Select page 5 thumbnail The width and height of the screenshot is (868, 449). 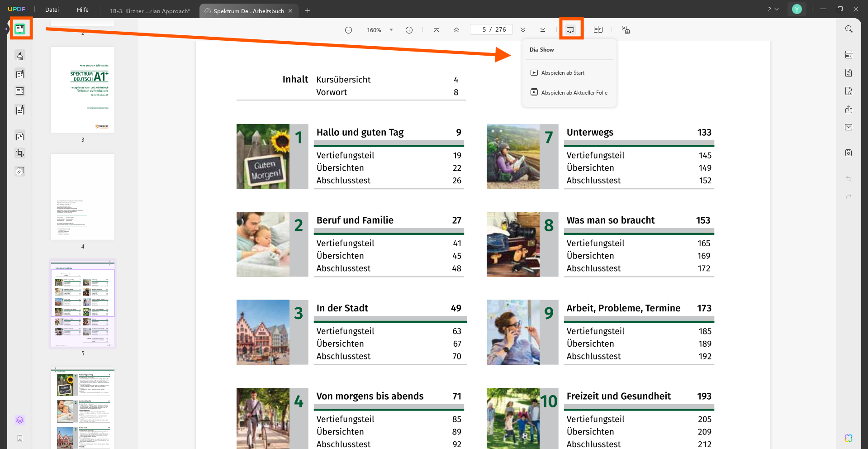[x=83, y=304]
